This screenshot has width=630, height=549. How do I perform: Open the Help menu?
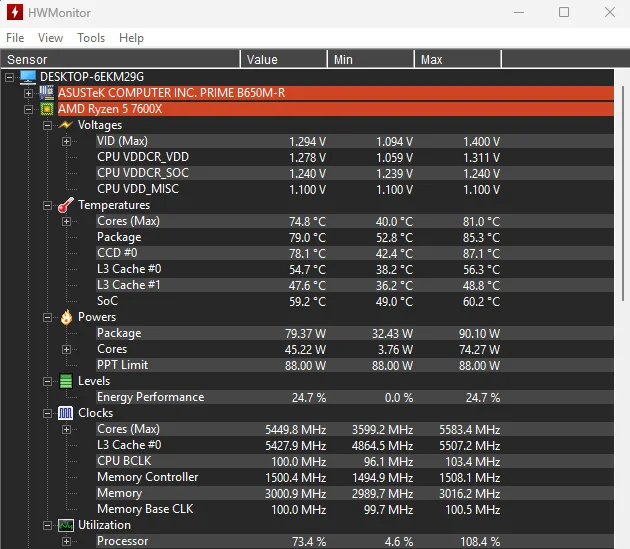(131, 38)
